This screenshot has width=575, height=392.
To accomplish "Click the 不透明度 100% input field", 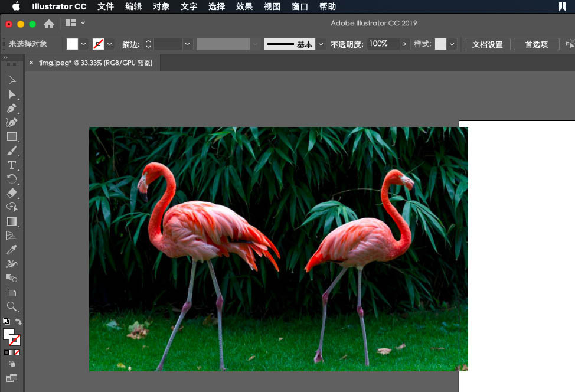I will click(383, 44).
